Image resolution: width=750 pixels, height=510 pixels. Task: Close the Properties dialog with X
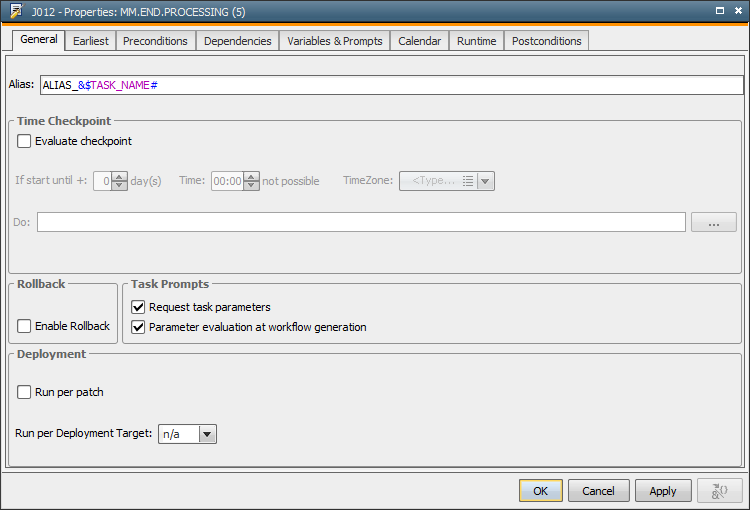point(737,11)
